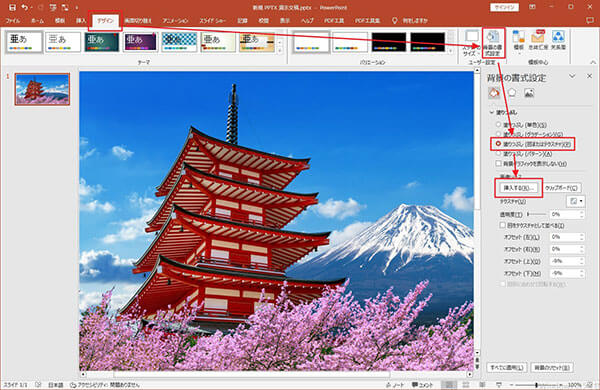Click the spell check icon in status bar
600x390 pixels.
[38, 385]
